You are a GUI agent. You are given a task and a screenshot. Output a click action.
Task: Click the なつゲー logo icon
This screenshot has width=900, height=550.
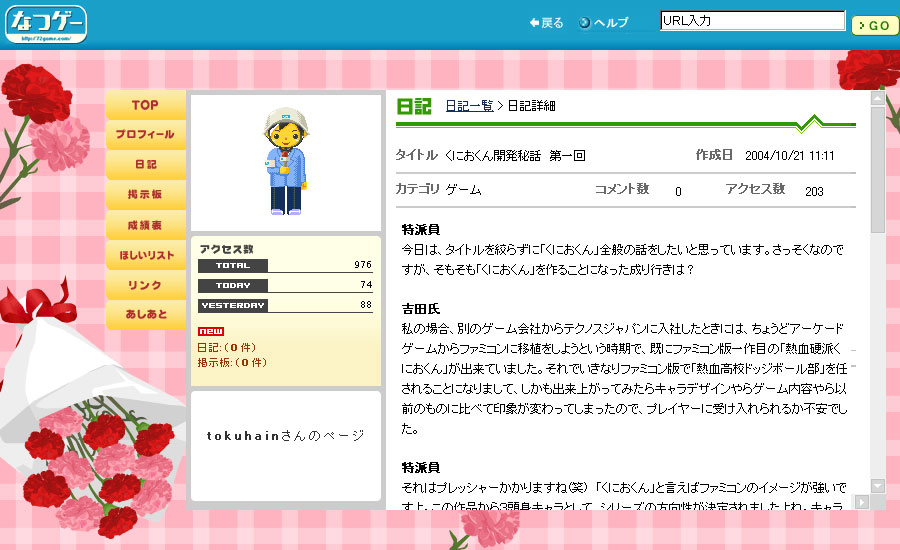coord(46,24)
